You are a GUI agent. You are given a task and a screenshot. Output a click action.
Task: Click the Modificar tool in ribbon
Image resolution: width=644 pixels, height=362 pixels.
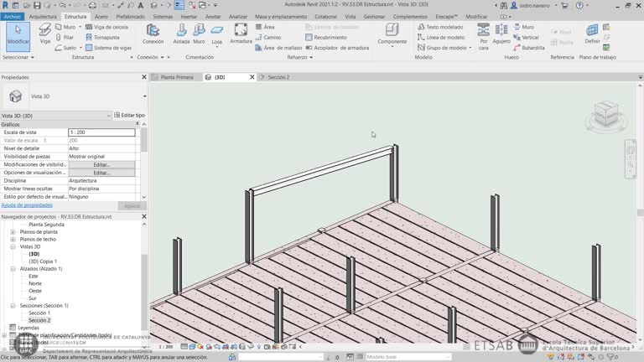(17, 35)
